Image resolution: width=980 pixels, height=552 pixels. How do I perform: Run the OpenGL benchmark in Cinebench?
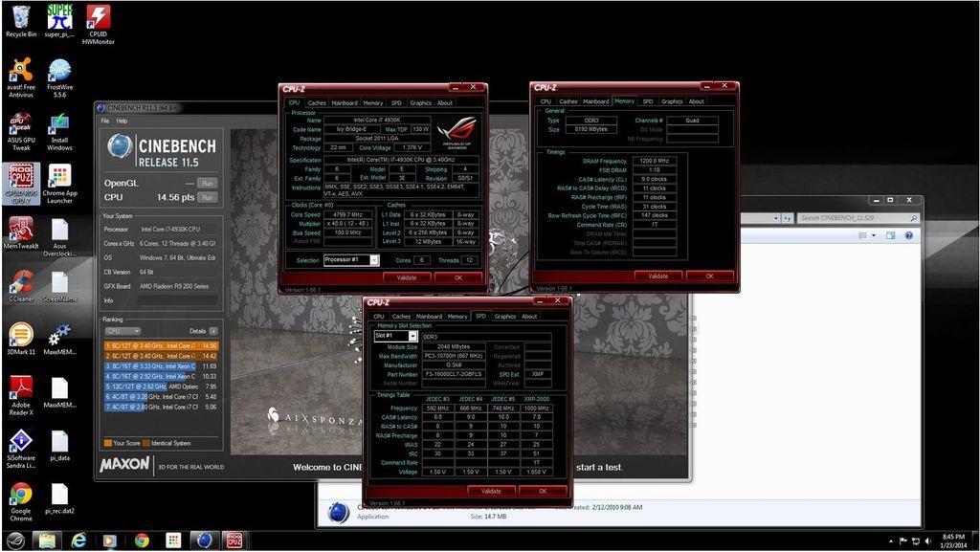(x=208, y=183)
